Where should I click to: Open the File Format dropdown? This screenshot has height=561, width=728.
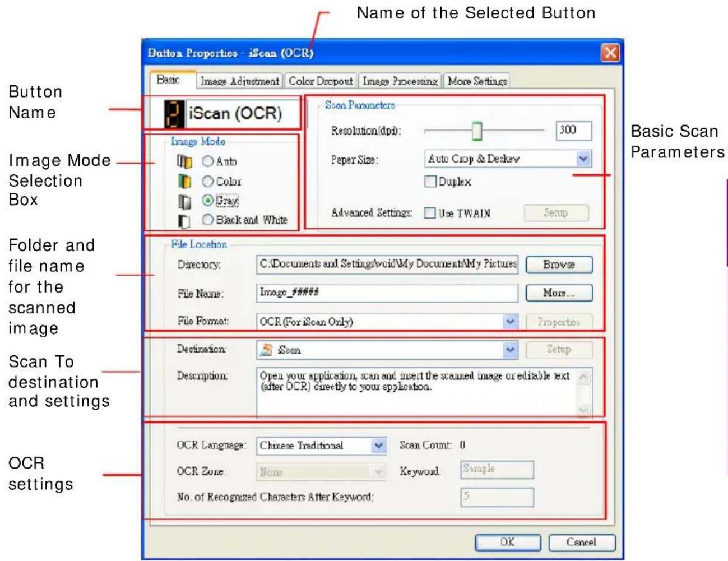coord(510,322)
